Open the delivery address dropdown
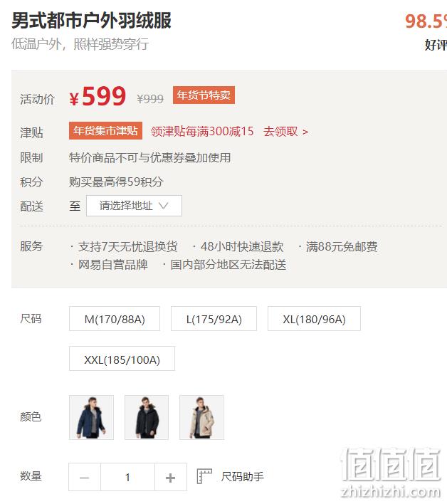 [134, 206]
